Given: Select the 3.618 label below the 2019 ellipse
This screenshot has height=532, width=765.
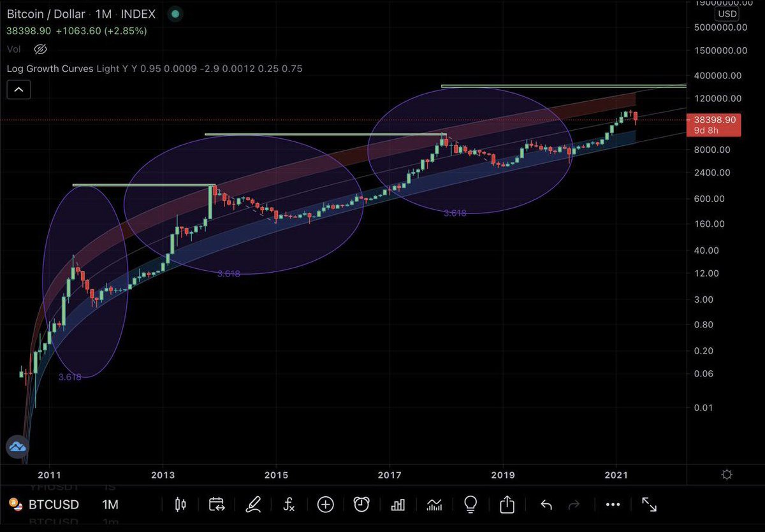Looking at the screenshot, I should [455, 213].
